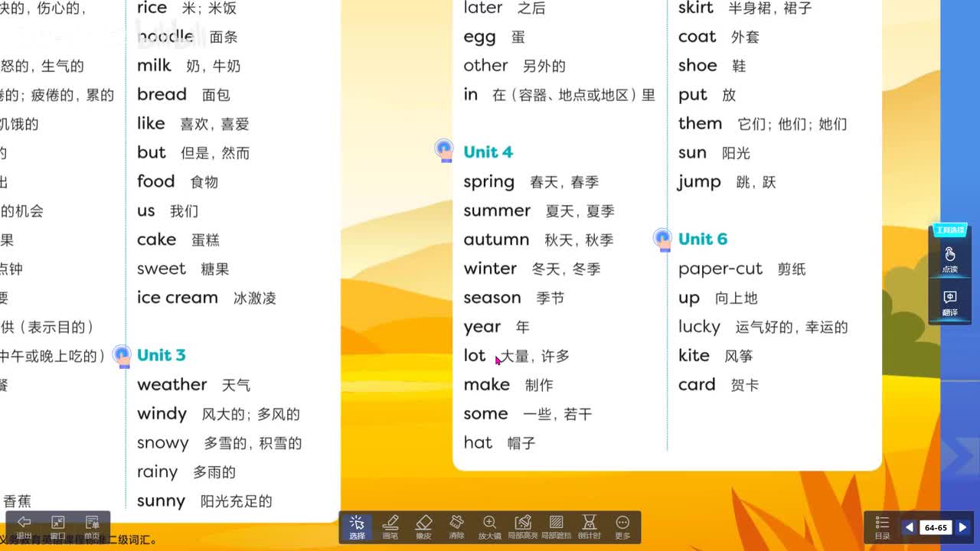This screenshot has height=551, width=980.
Task: Click the word "windy"
Action: [x=162, y=414]
